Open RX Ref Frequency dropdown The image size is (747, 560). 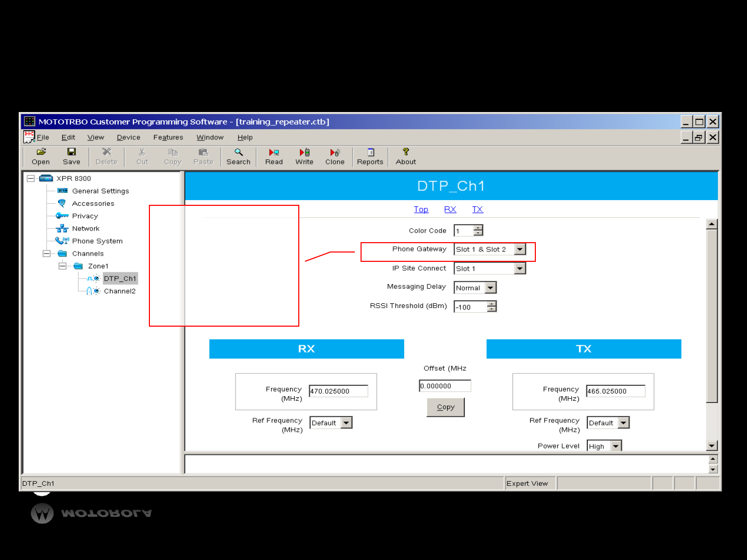coord(347,423)
